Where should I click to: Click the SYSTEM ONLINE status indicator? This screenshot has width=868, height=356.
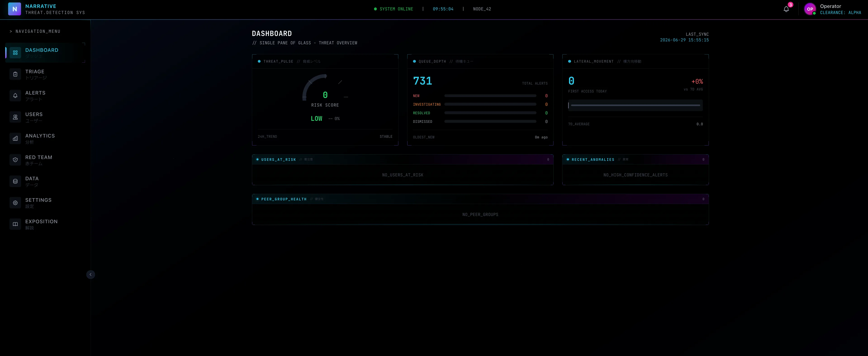coord(393,9)
